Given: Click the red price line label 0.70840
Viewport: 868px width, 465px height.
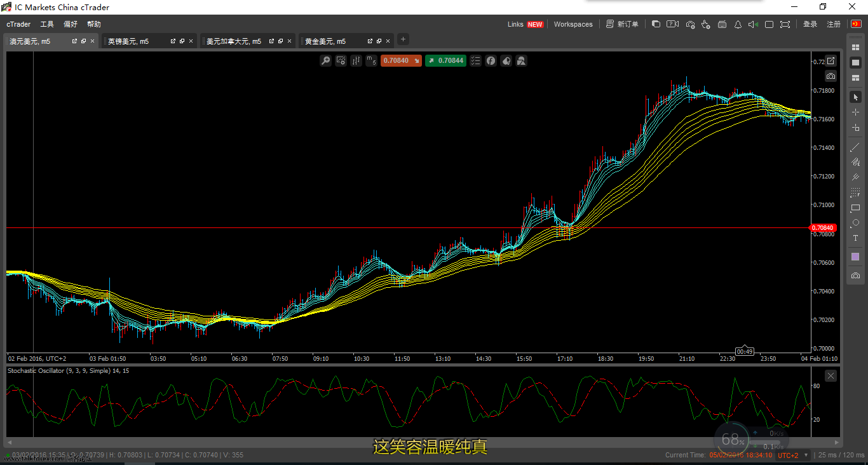Looking at the screenshot, I should pos(823,227).
